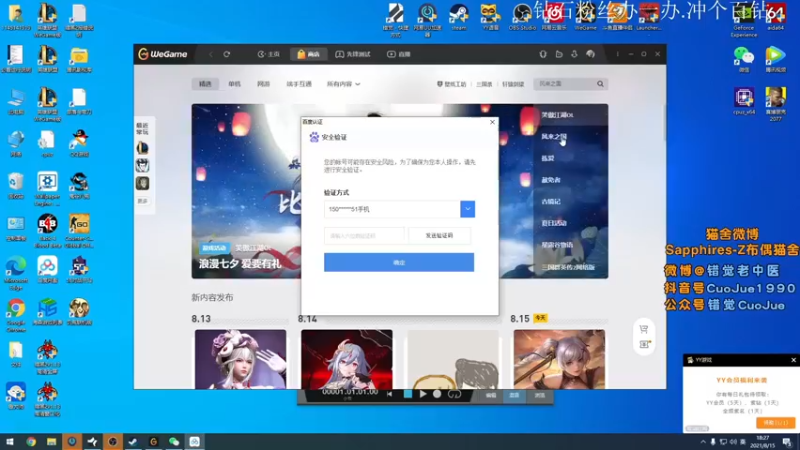Select the 网游 online games category
800x450 pixels.
(263, 84)
